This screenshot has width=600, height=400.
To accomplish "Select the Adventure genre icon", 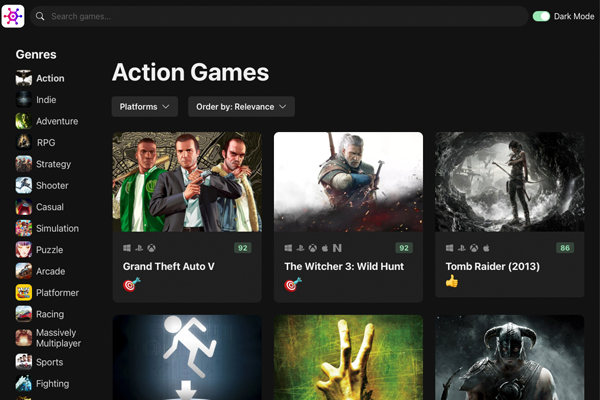I will [23, 121].
